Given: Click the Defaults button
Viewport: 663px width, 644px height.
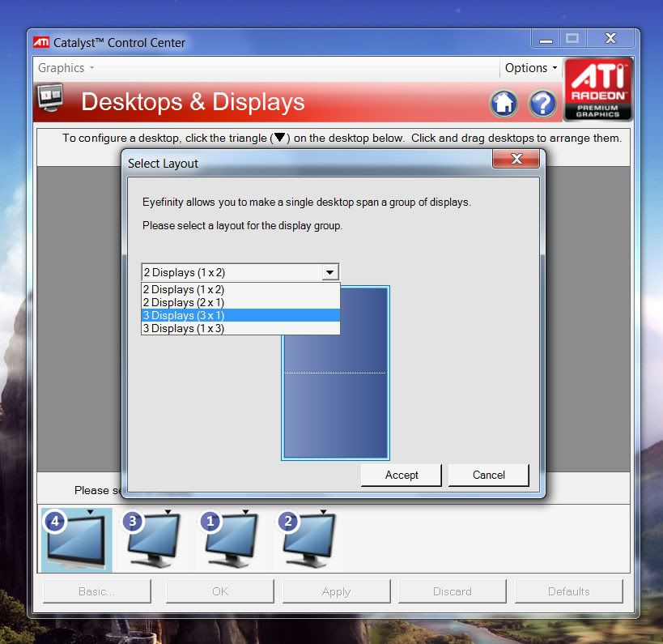Looking at the screenshot, I should (x=569, y=591).
